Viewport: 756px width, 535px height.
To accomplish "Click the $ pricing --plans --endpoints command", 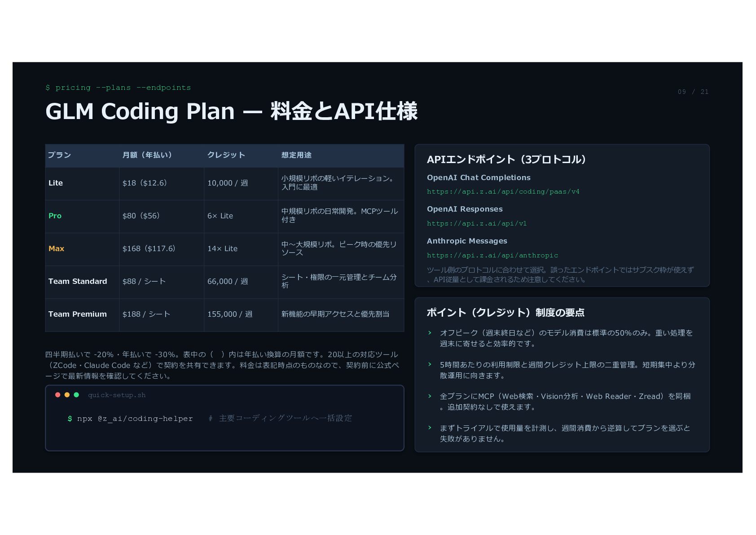I will 118,88.
